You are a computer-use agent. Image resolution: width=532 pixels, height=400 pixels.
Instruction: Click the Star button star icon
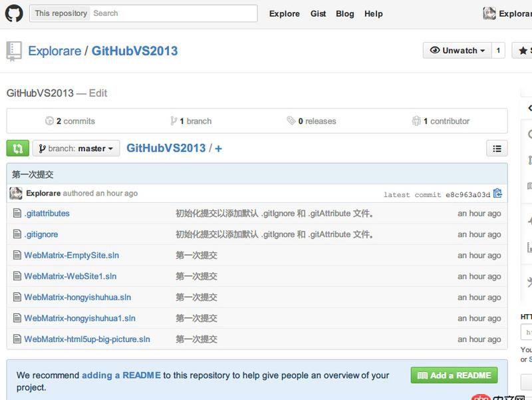(523, 51)
